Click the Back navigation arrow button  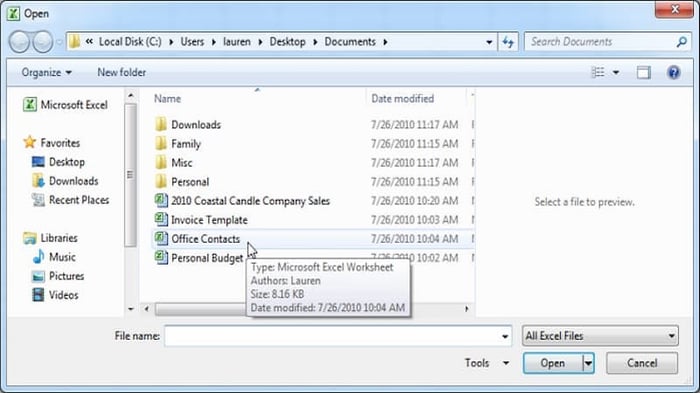19,42
